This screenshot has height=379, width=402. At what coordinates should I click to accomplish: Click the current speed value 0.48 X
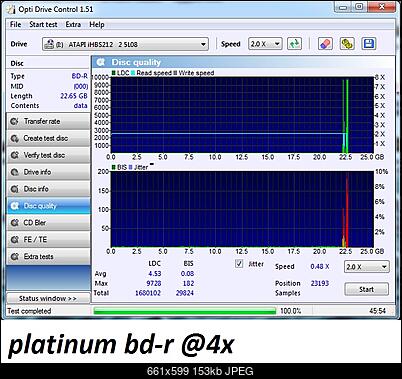click(320, 267)
